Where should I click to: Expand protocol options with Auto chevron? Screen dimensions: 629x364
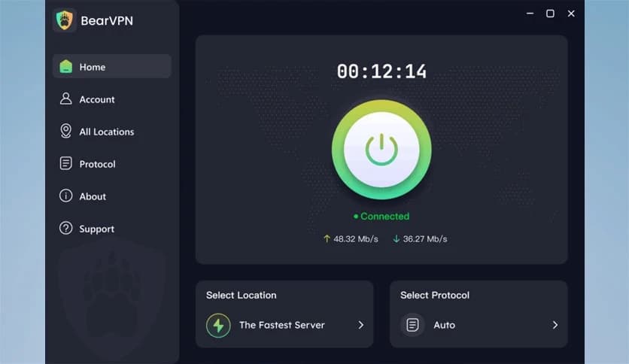click(x=555, y=325)
